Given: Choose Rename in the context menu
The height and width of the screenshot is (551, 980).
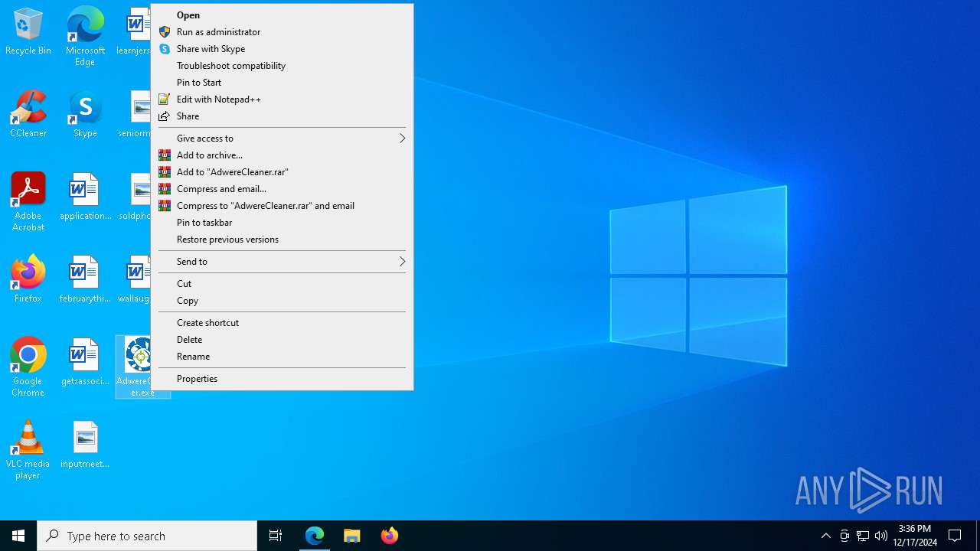Looking at the screenshot, I should click(x=282, y=356).
